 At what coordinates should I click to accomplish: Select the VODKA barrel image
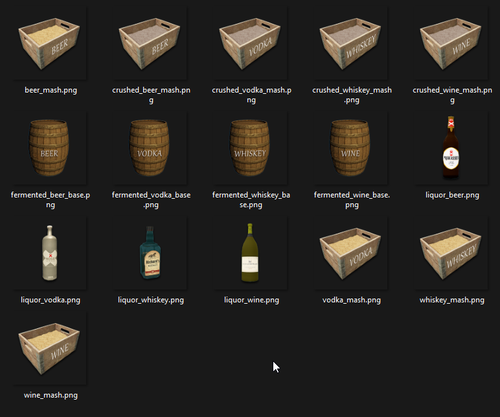[x=150, y=148]
